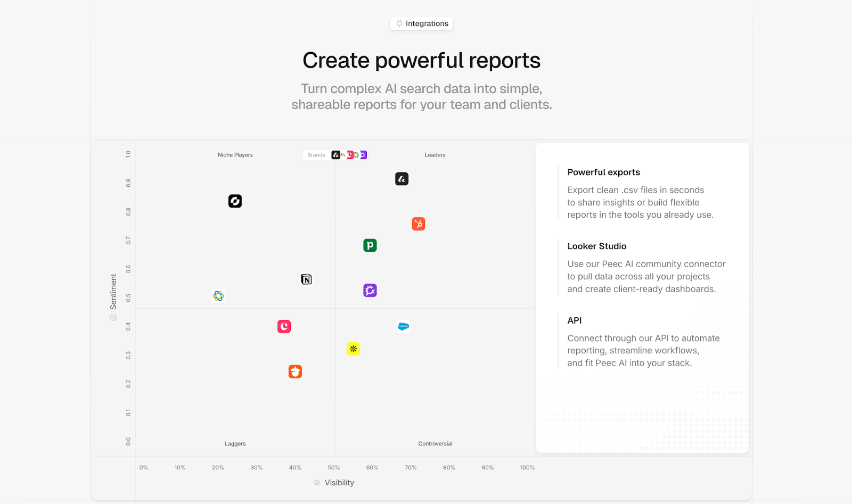This screenshot has width=852, height=504.
Task: Open the API section heading
Action: [x=575, y=320]
